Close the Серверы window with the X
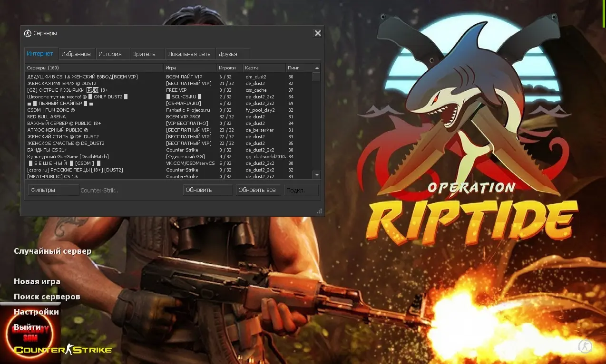This screenshot has height=364, width=606. point(318,33)
